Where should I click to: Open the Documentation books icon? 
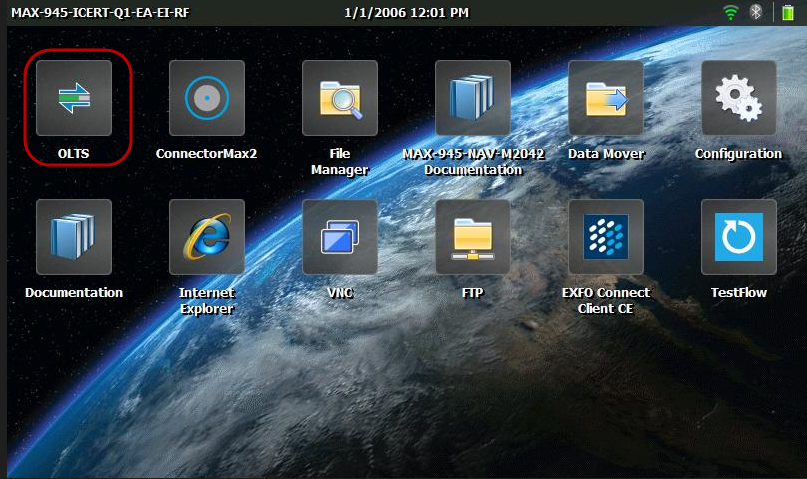pyautogui.click(x=74, y=237)
